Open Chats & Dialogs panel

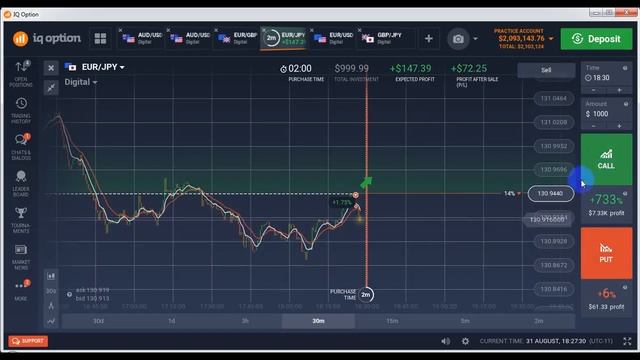pyautogui.click(x=21, y=147)
